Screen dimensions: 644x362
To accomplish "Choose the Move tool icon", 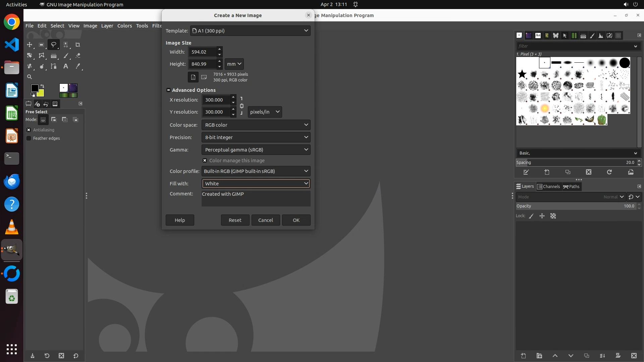I will coord(30,45).
